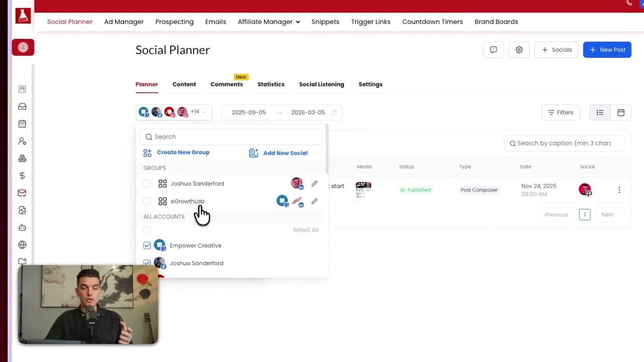Open Countdown Timers in top navigation
The width and height of the screenshot is (644, 362).
(x=432, y=22)
